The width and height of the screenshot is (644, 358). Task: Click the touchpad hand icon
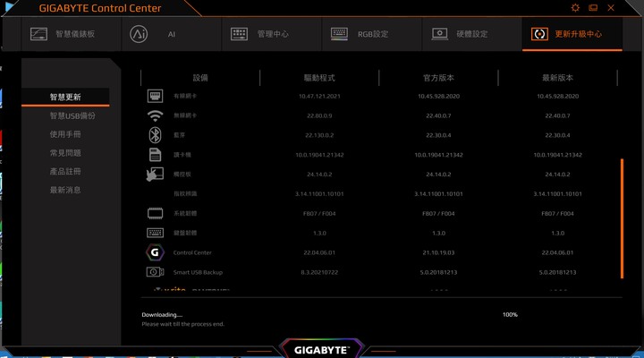(x=155, y=174)
